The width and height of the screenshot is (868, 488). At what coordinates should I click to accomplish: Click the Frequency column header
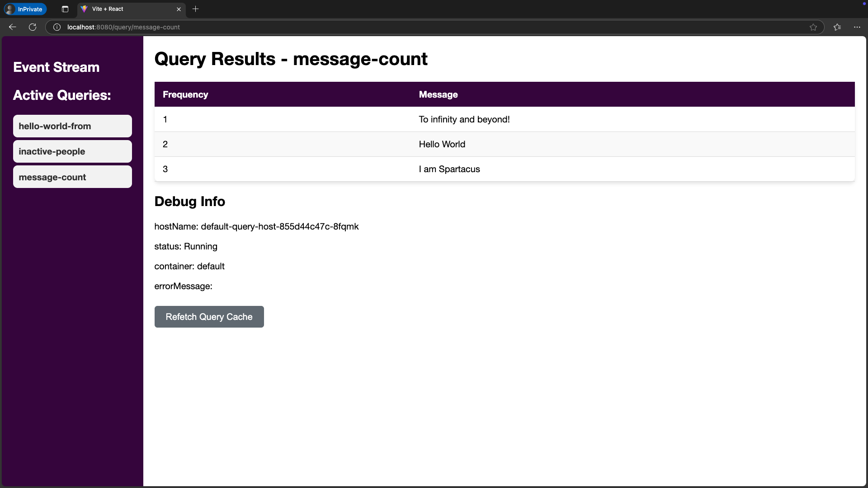(185, 94)
